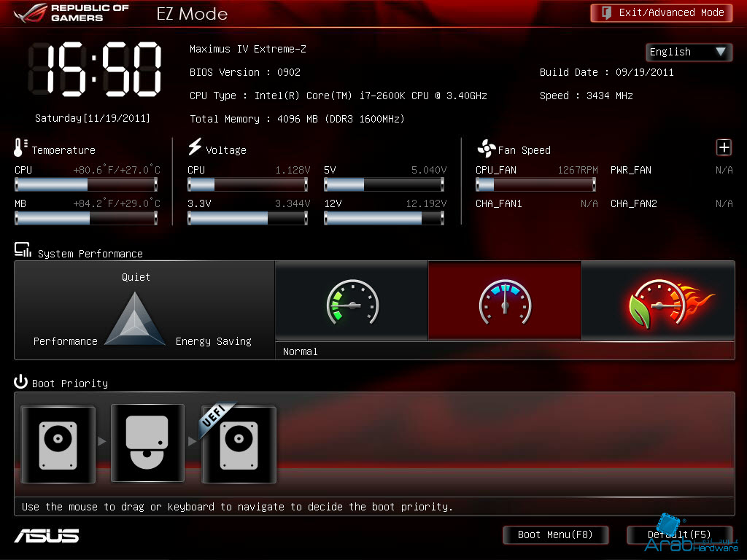The height and width of the screenshot is (560, 747).
Task: Click the lightning bolt Voltage icon
Action: 194,147
